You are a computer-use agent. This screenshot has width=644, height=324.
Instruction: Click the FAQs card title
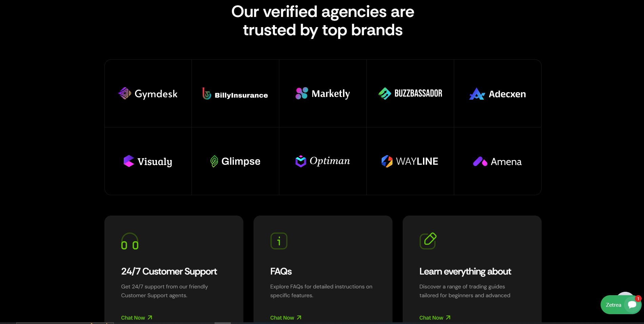(281, 271)
